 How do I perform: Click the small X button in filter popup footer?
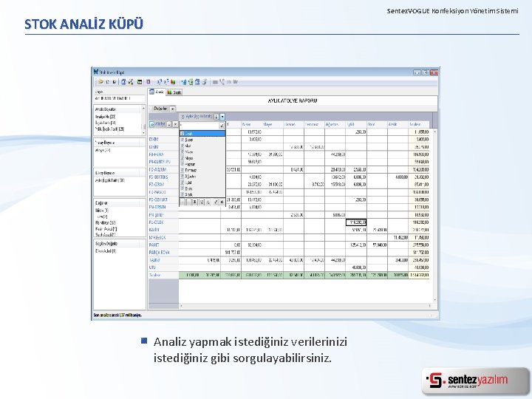tap(195, 202)
